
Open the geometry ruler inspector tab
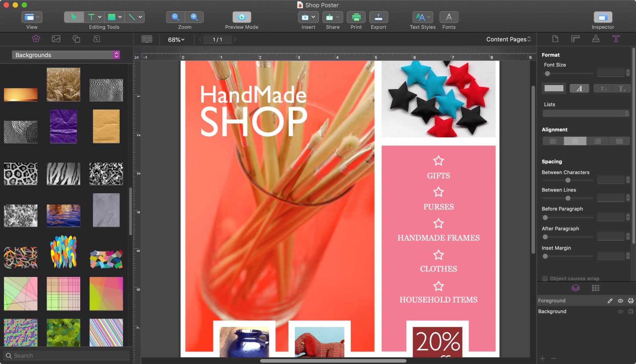(x=575, y=39)
